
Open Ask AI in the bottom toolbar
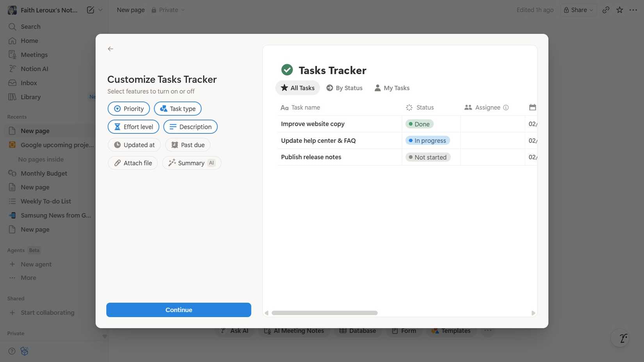click(235, 330)
